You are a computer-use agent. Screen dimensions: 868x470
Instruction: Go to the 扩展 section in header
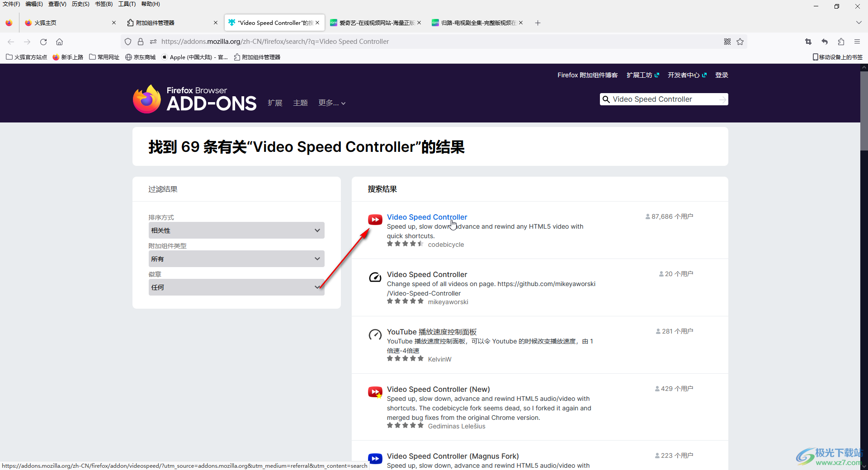tap(275, 103)
